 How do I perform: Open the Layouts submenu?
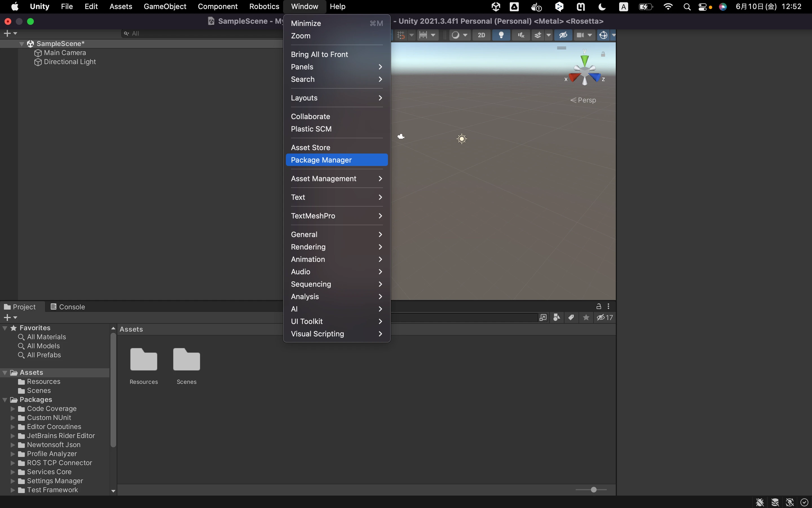(337, 98)
